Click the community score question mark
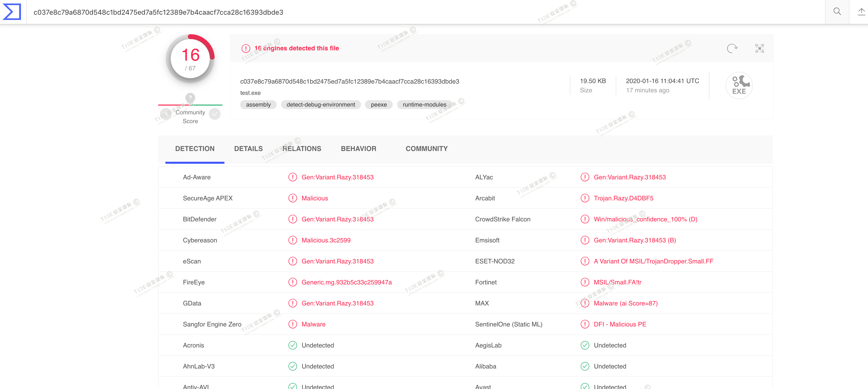Viewport: 868px width, 389px height. 190,98
